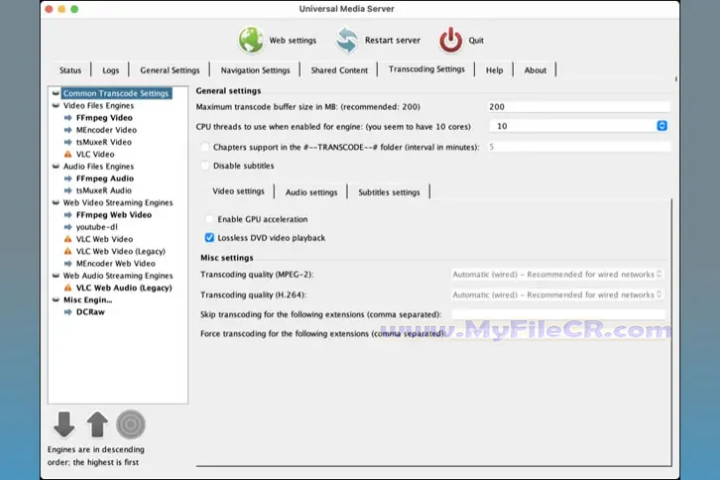Click arrow icon beside FFmpeg Audio

pyautogui.click(x=68, y=179)
